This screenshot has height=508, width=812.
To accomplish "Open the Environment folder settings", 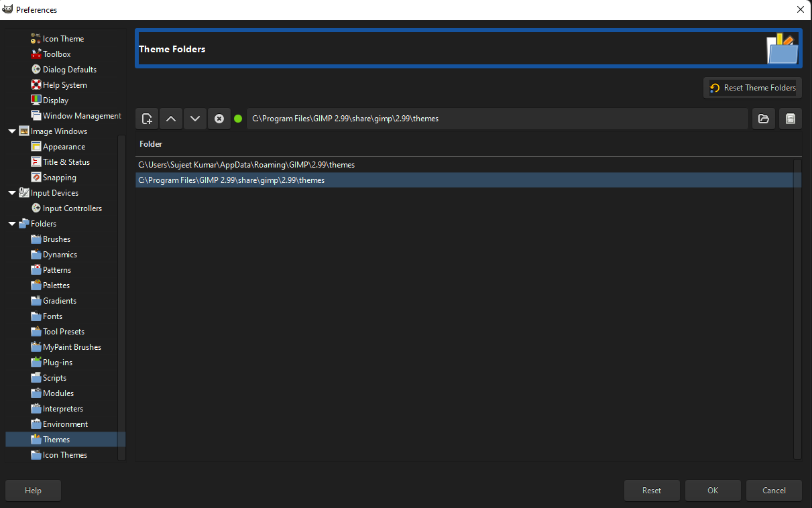I will (x=65, y=424).
